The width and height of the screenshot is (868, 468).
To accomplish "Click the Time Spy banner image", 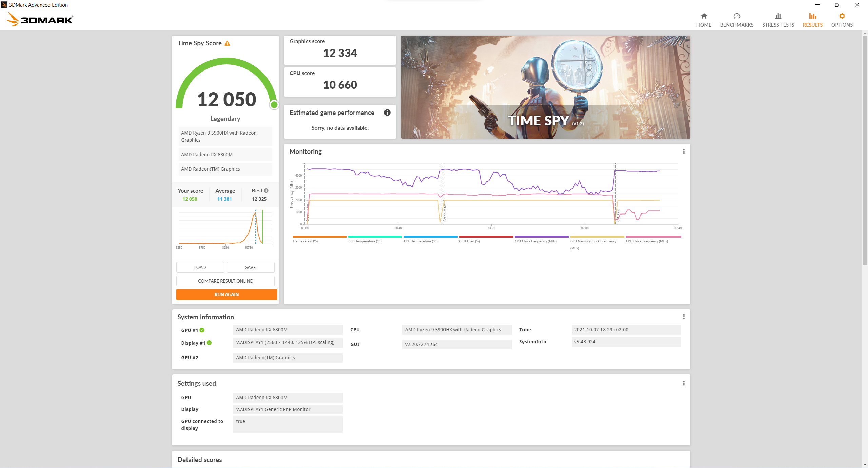I will pyautogui.click(x=546, y=87).
